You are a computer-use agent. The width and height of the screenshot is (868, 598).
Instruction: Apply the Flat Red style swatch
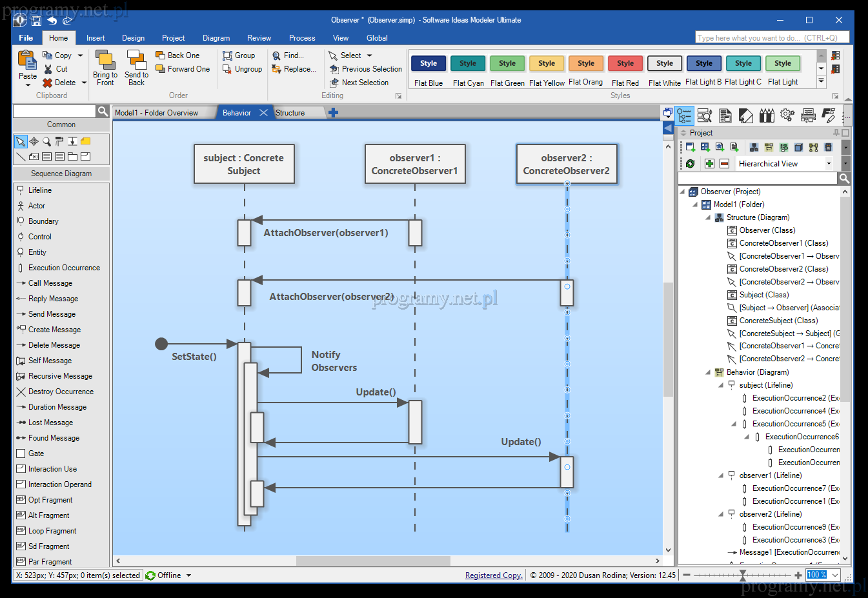625,63
